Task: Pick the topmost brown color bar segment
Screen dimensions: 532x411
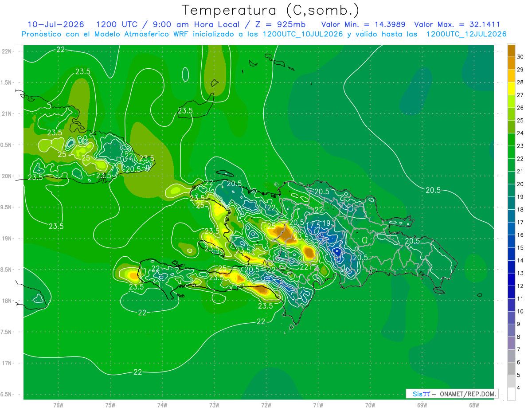Action: click(x=511, y=51)
